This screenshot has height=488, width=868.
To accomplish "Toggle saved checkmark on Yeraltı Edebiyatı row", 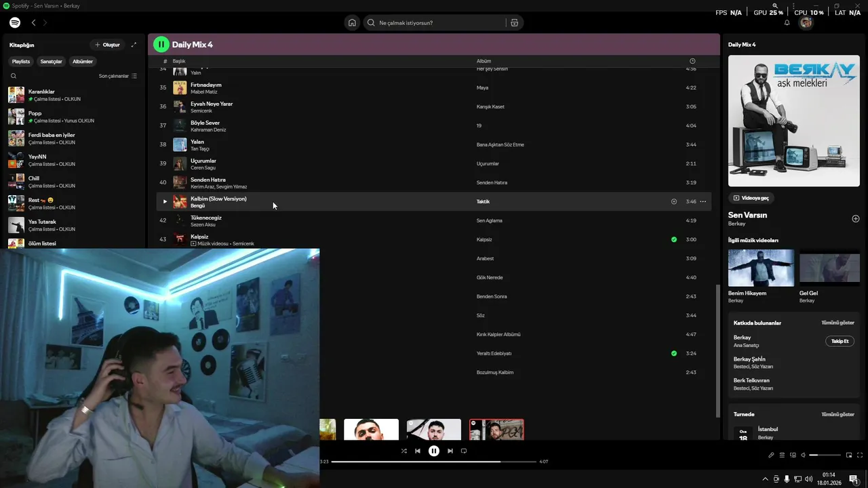I will point(673,353).
